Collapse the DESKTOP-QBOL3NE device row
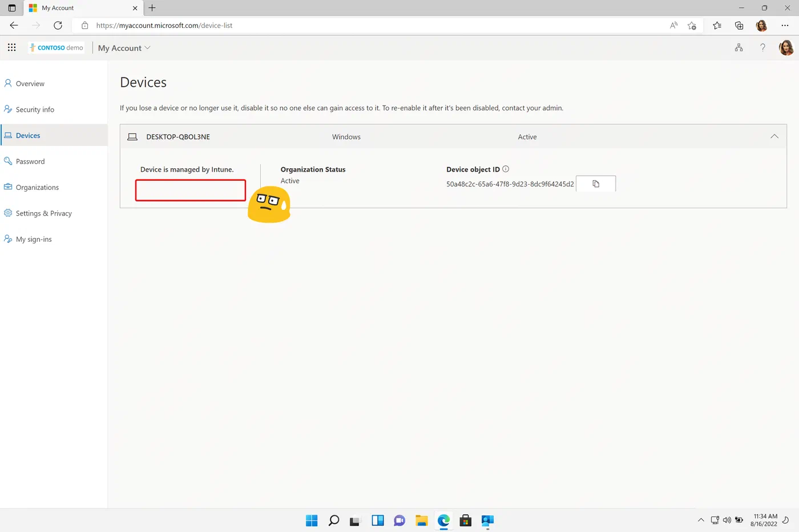Screen dimensions: 799x532 click(774, 136)
